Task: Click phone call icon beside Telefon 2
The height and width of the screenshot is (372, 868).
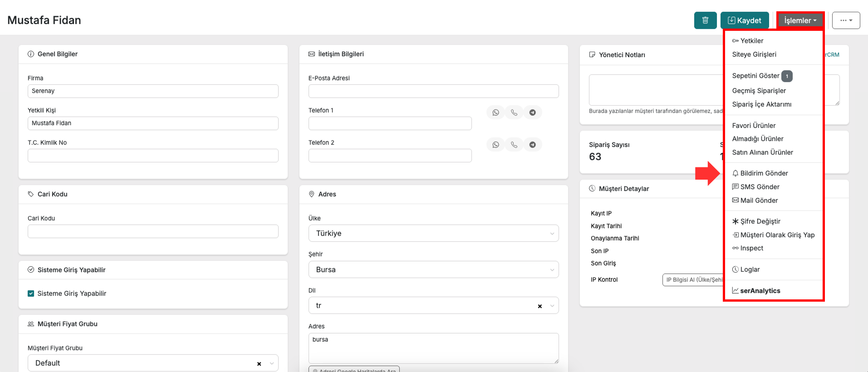Action: click(514, 145)
